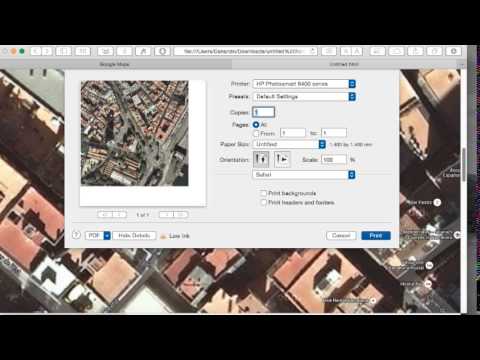Image resolution: width=480 pixels, height=360 pixels.
Task: Click the Scale percentage field
Action: [334, 160]
